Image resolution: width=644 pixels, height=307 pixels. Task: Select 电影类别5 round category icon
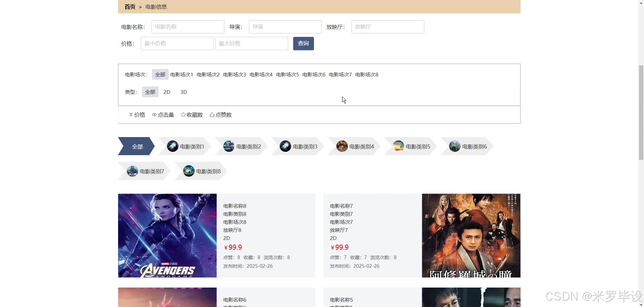(398, 146)
